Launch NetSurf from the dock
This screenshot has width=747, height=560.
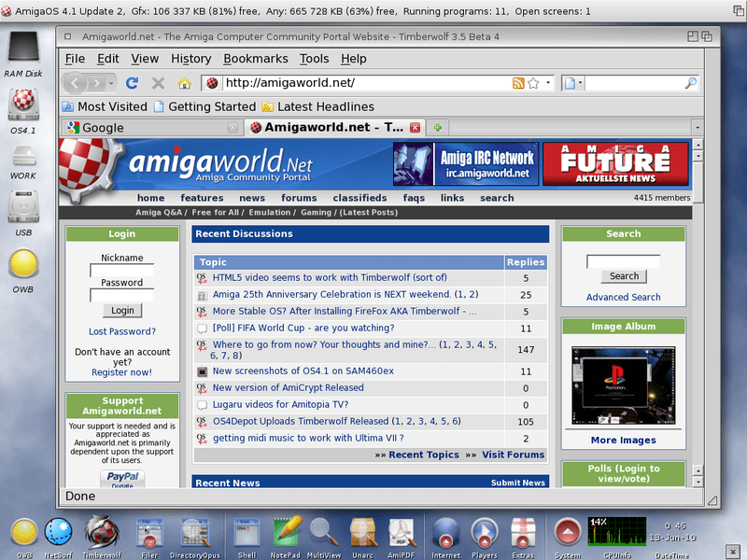(x=58, y=532)
